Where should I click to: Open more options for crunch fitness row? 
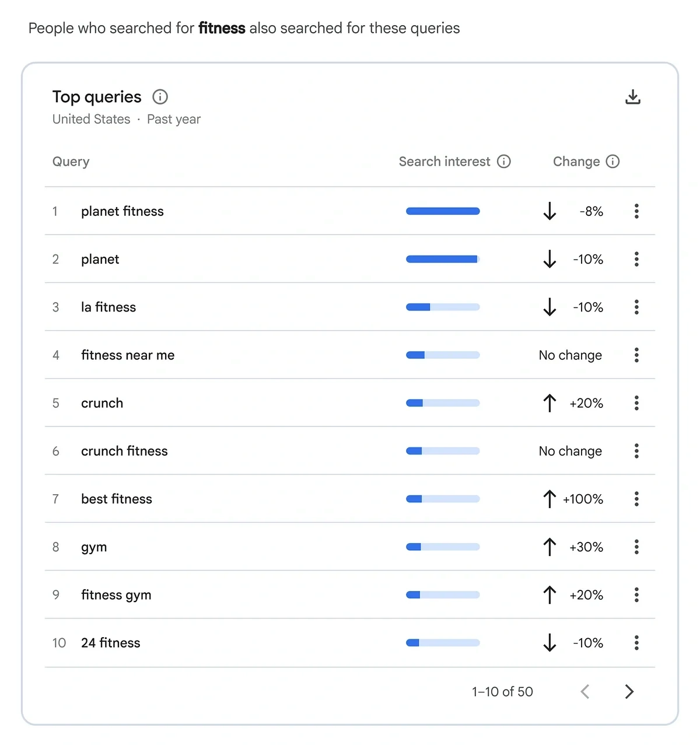click(636, 451)
